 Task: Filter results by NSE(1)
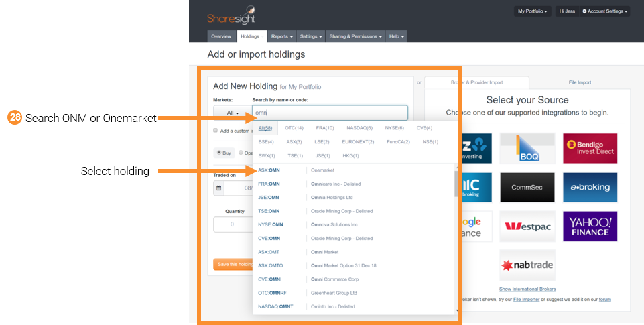click(x=430, y=142)
